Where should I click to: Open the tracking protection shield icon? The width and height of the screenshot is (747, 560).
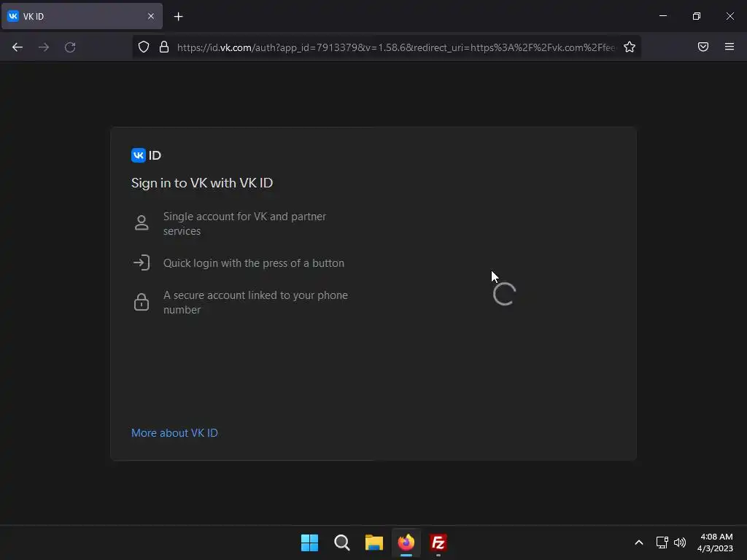[144, 47]
